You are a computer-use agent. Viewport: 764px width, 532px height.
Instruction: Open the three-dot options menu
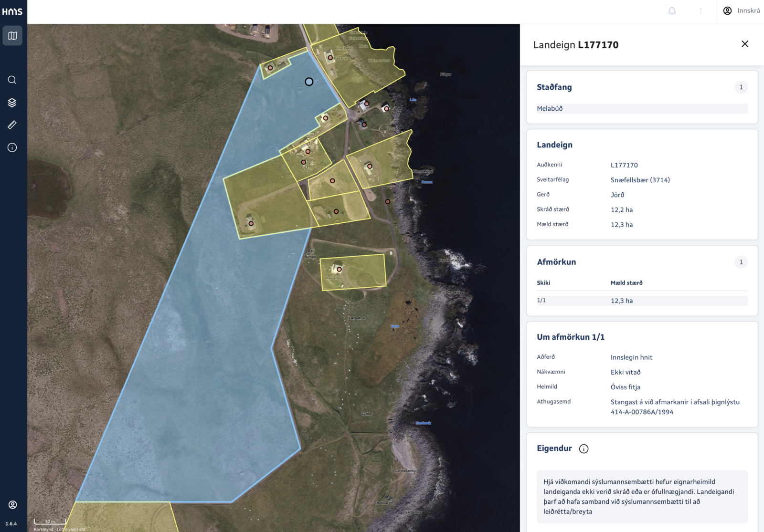point(700,11)
